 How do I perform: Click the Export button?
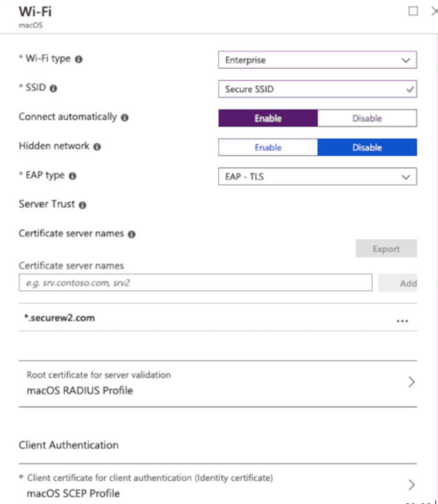(386, 248)
